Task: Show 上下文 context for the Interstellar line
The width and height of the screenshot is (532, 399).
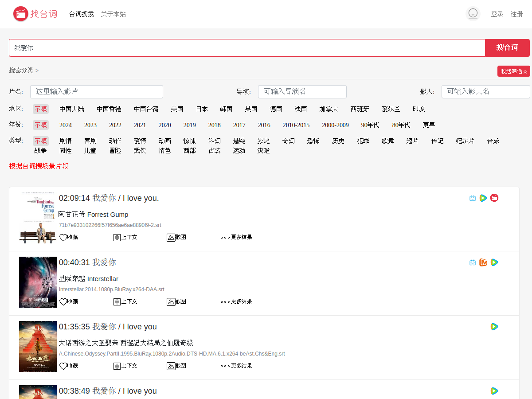Action: [x=125, y=301]
